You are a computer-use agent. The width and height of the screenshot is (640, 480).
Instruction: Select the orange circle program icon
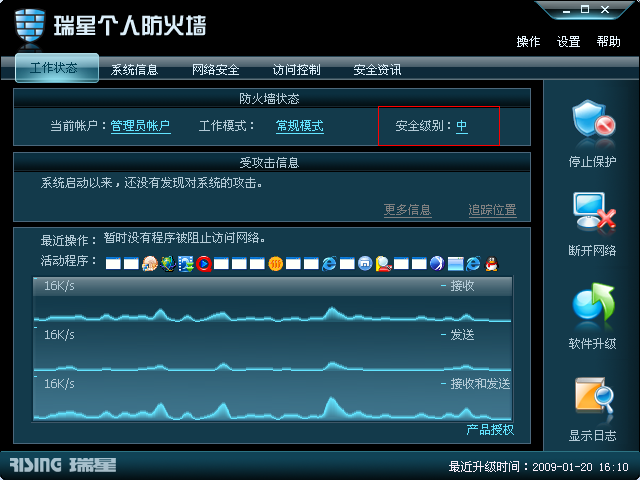pos(276,264)
